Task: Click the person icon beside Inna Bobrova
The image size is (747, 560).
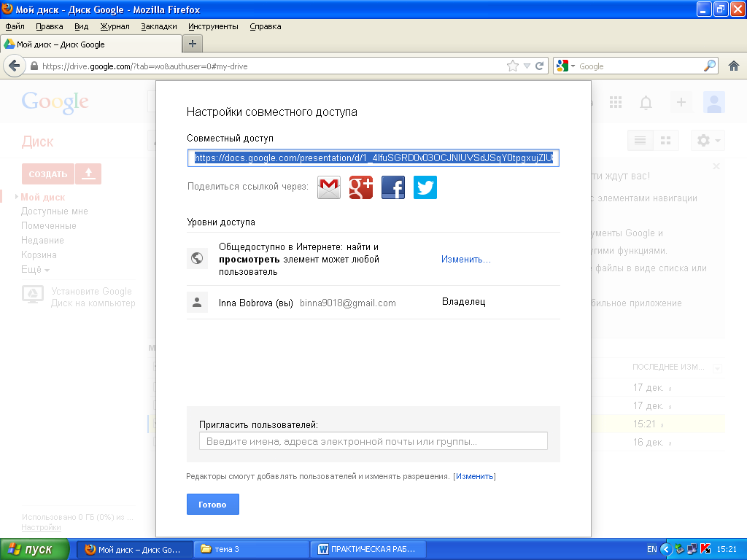Action: pos(197,303)
